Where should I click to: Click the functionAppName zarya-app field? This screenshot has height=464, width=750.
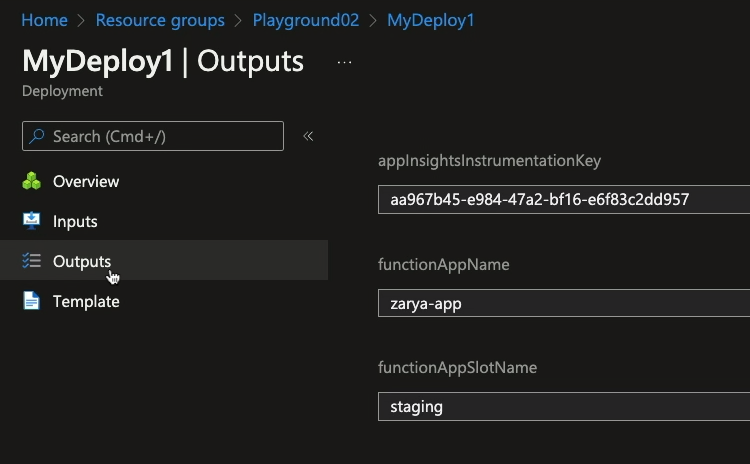[x=564, y=303]
